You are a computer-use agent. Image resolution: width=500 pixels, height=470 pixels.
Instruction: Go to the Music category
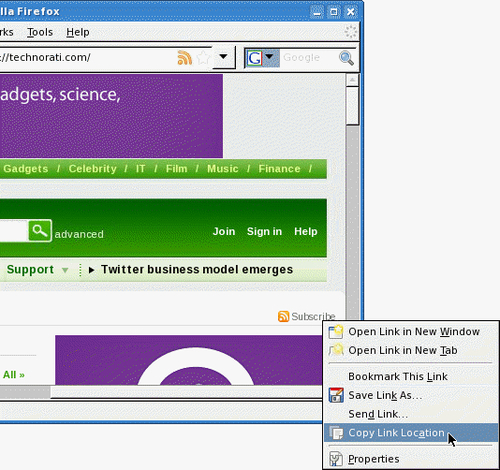(x=223, y=169)
